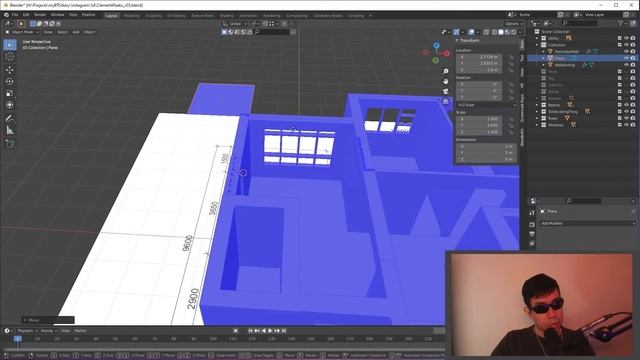Expand the Utility collection in outliner
The width and height of the screenshot is (640, 360).
(x=537, y=38)
